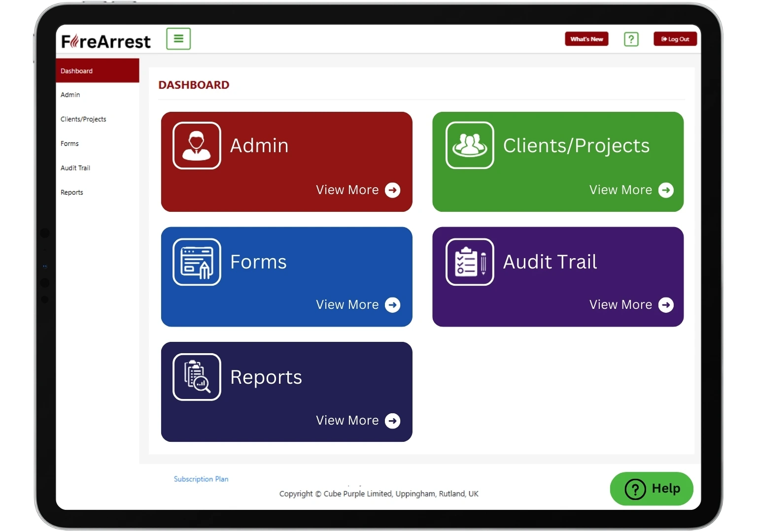
Task: Click the Admin card title
Action: 259,146
